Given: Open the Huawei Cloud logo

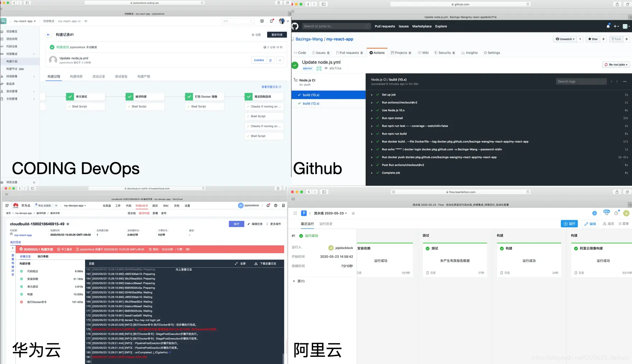Looking at the screenshot, I should (x=16, y=206).
